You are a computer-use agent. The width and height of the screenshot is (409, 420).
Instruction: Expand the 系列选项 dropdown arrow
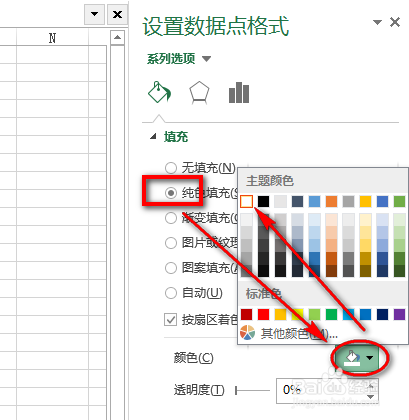[207, 59]
